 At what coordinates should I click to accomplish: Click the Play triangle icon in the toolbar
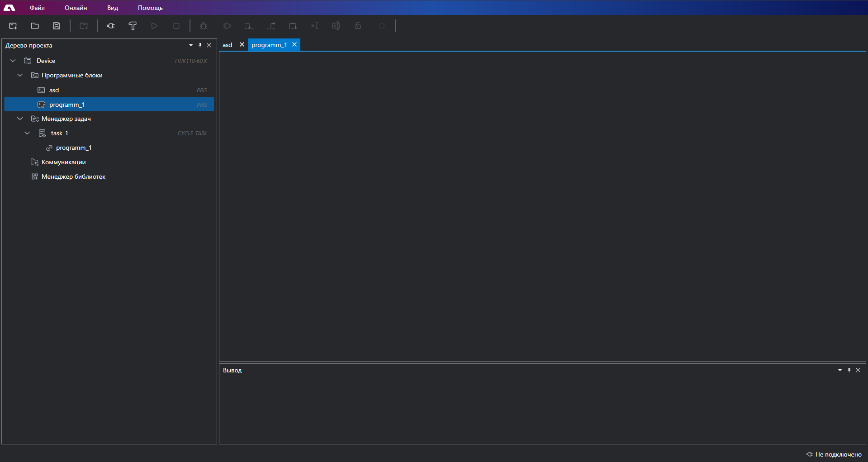154,26
